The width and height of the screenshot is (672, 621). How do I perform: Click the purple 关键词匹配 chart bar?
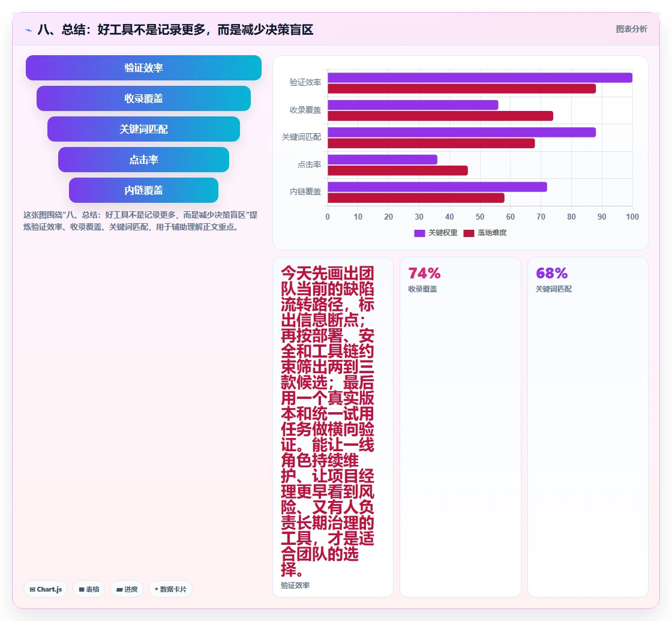pyautogui.click(x=461, y=132)
